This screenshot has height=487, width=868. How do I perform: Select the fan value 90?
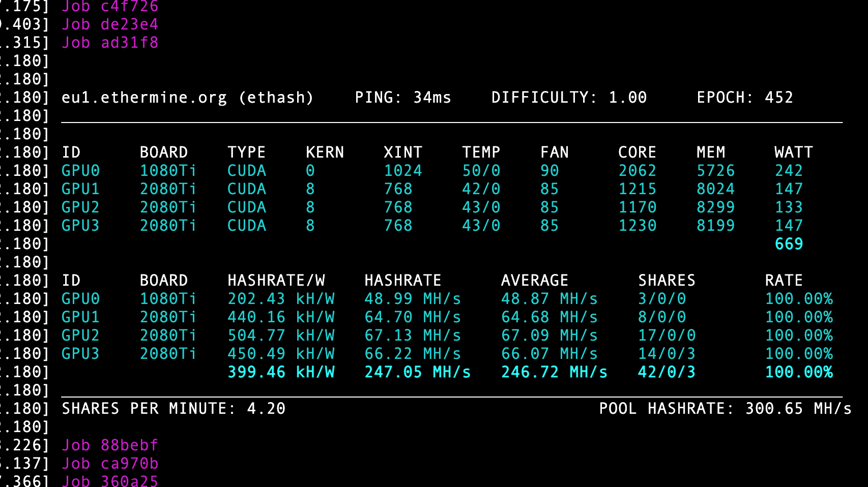(549, 171)
